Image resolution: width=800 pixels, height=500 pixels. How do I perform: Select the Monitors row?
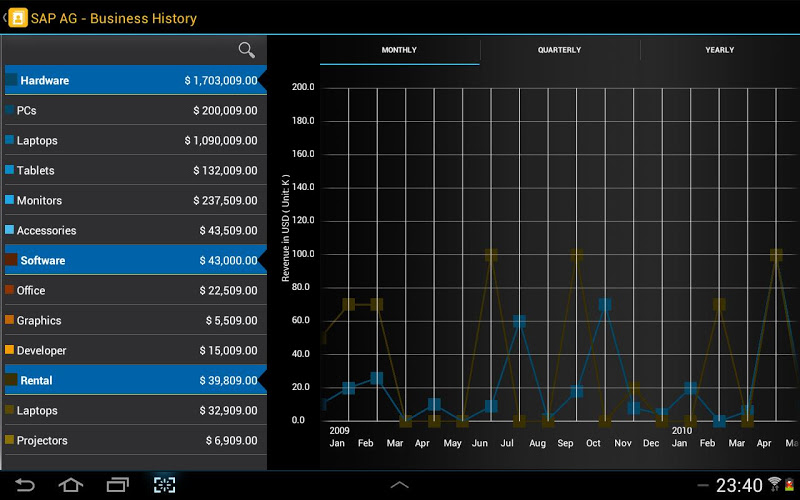coord(136,201)
